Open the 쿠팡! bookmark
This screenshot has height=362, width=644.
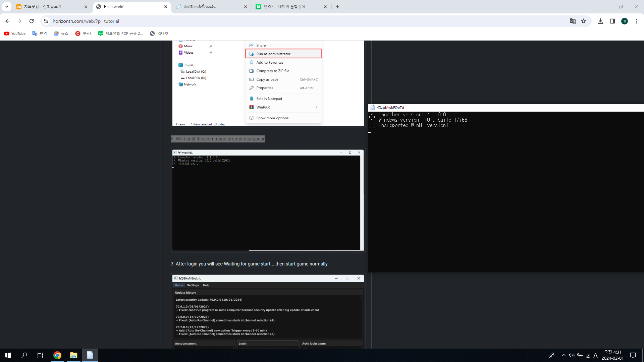[x=83, y=34]
